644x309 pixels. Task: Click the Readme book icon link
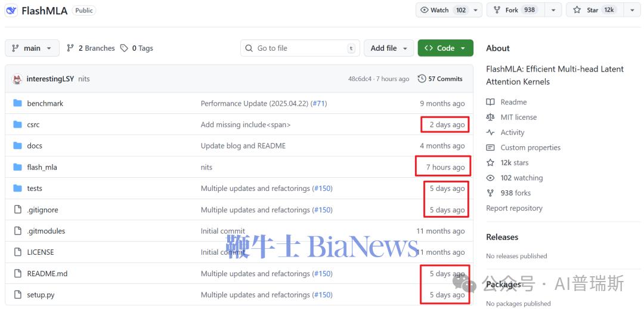[491, 102]
